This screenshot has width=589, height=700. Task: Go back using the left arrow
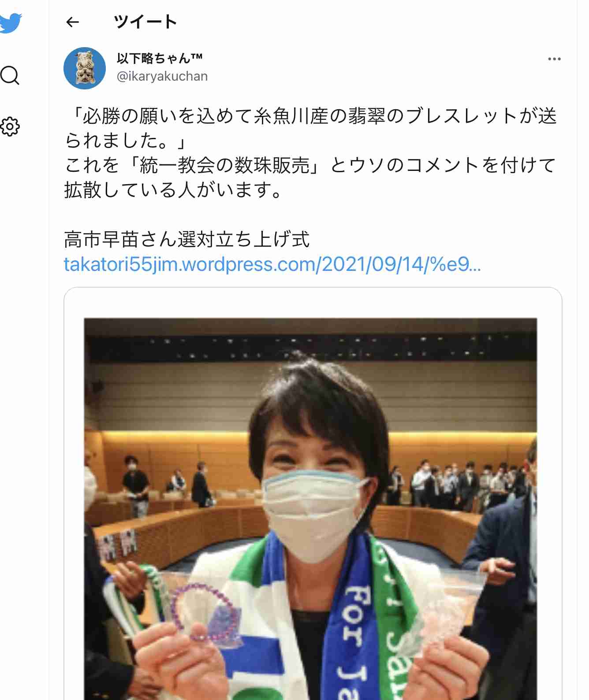[72, 22]
